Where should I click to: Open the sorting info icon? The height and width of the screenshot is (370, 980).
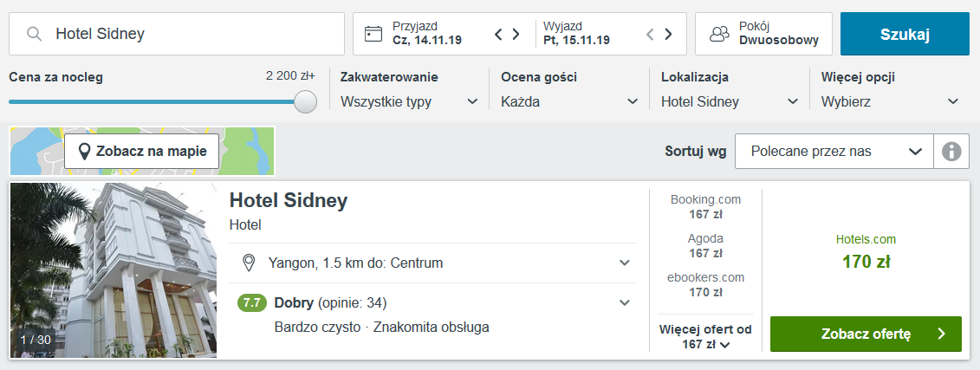pyautogui.click(x=951, y=152)
